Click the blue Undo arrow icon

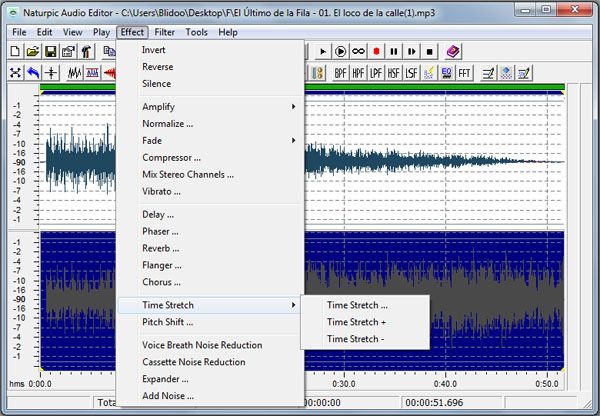pos(33,73)
